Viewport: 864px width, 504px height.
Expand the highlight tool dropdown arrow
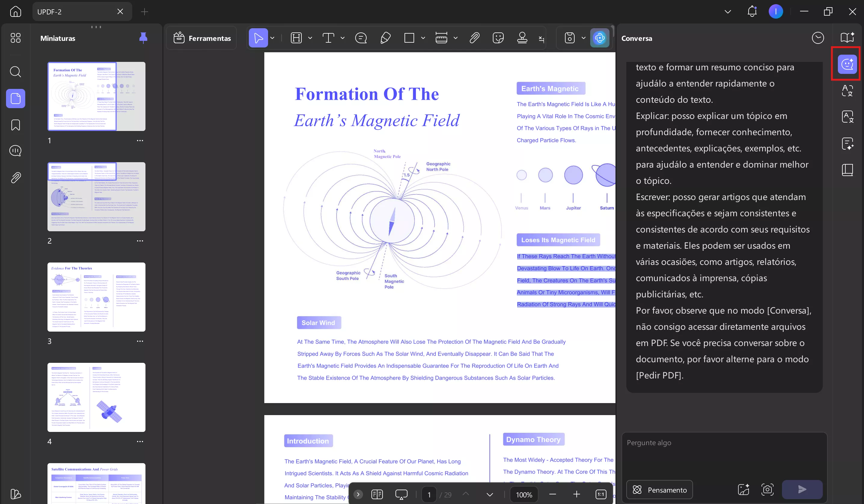310,38
